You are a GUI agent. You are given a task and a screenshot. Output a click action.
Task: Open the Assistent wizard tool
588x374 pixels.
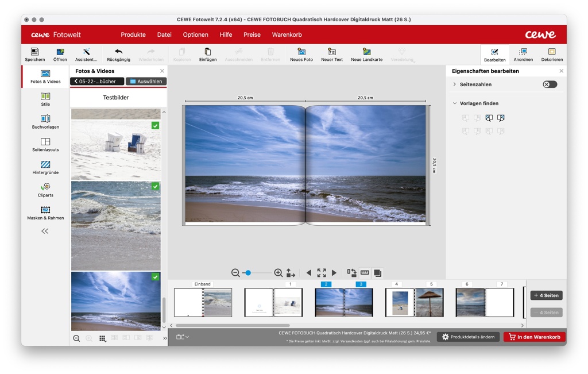[86, 52]
